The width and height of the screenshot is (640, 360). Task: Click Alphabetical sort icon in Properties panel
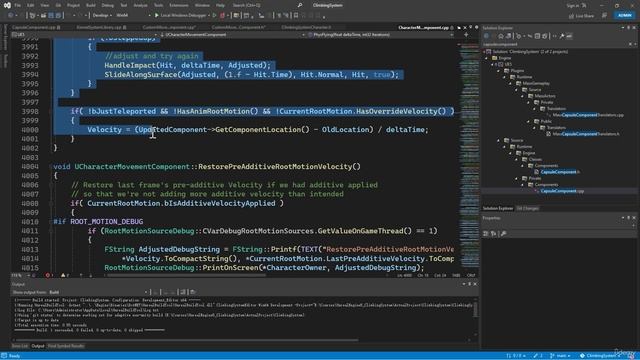point(493,233)
